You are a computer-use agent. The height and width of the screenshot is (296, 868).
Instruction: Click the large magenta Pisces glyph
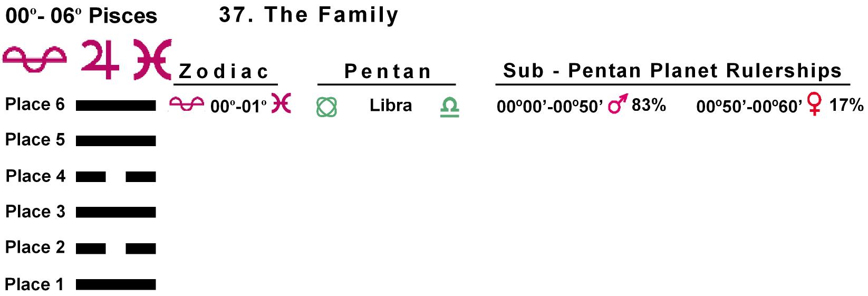(x=152, y=59)
